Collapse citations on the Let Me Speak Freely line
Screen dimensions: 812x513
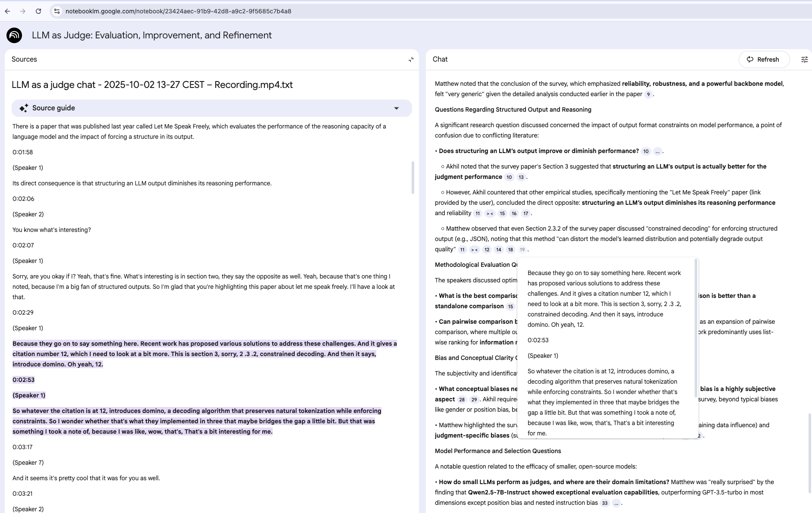click(489, 213)
